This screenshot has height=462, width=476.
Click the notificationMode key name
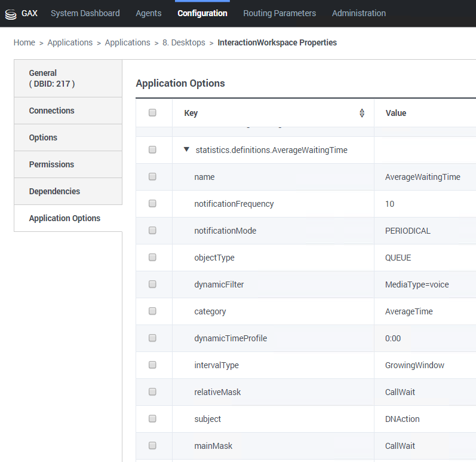click(225, 231)
